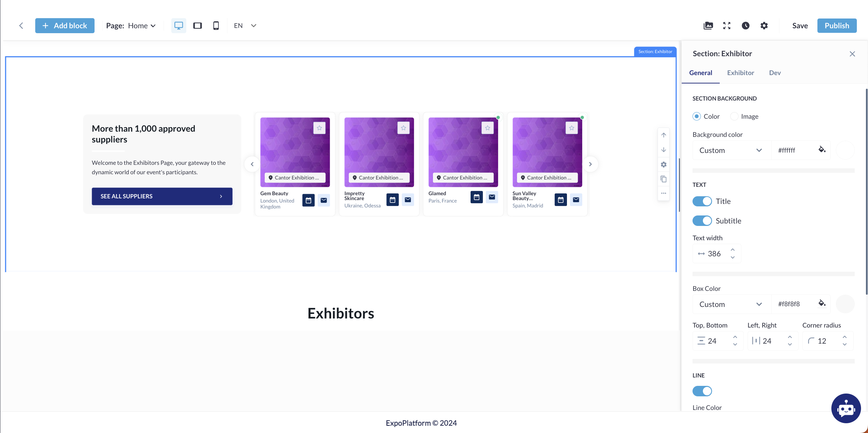Viewport: 868px width, 433px height.
Task: Favorite the Gem Beauty card star
Action: (319, 128)
